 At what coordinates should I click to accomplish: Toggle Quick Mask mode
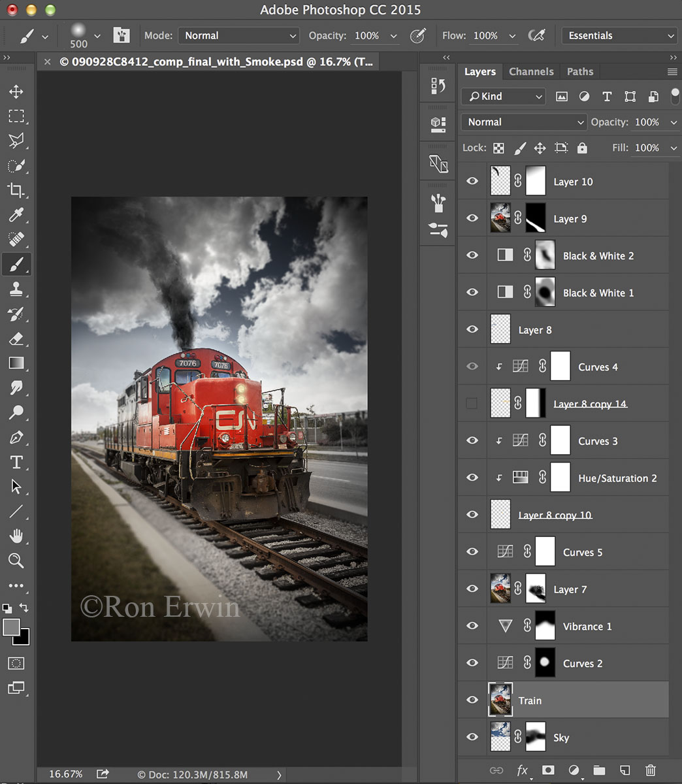(16, 663)
